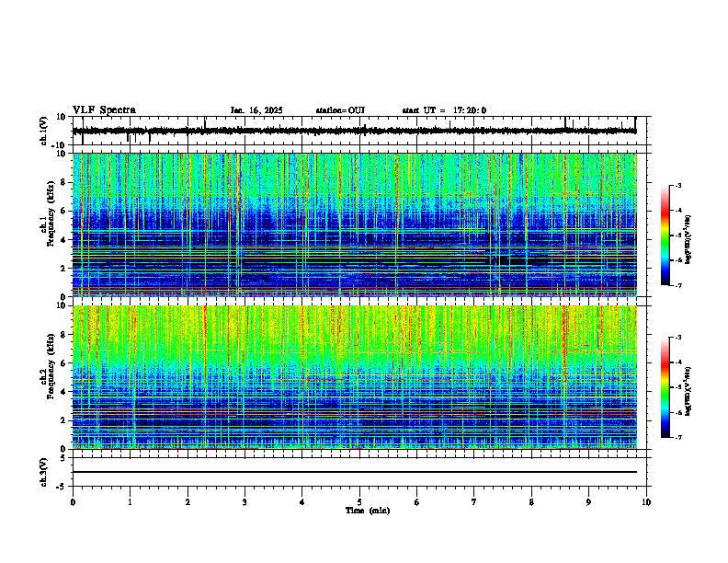Click the "6" tick on the Time axis
728x563 pixels.
[417, 502]
